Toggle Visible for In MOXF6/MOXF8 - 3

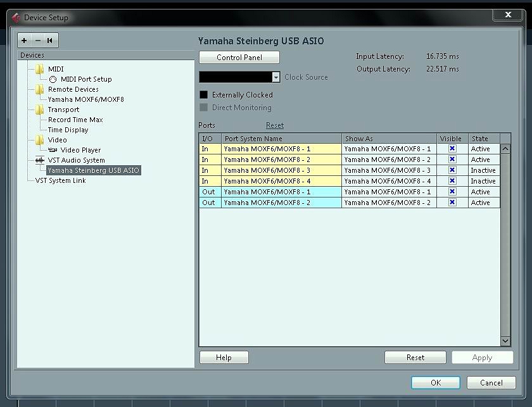tap(452, 170)
